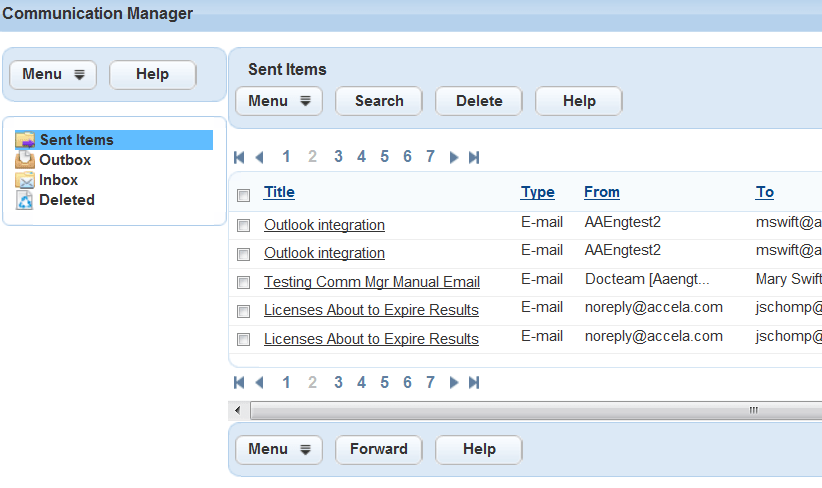This screenshot has height=488, width=822.
Task: Click the Deleted recycle icon
Action: tap(25, 200)
